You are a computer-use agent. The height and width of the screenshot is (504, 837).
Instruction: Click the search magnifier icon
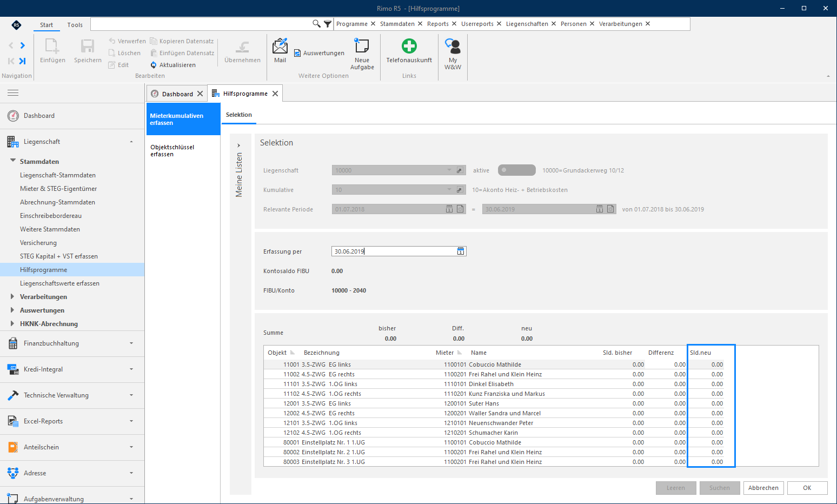click(x=316, y=24)
